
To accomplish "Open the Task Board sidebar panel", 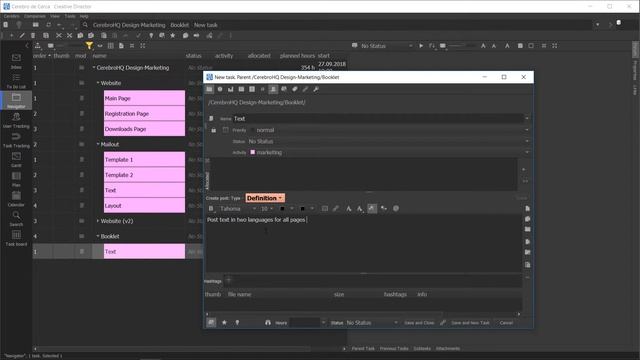I will point(16,238).
